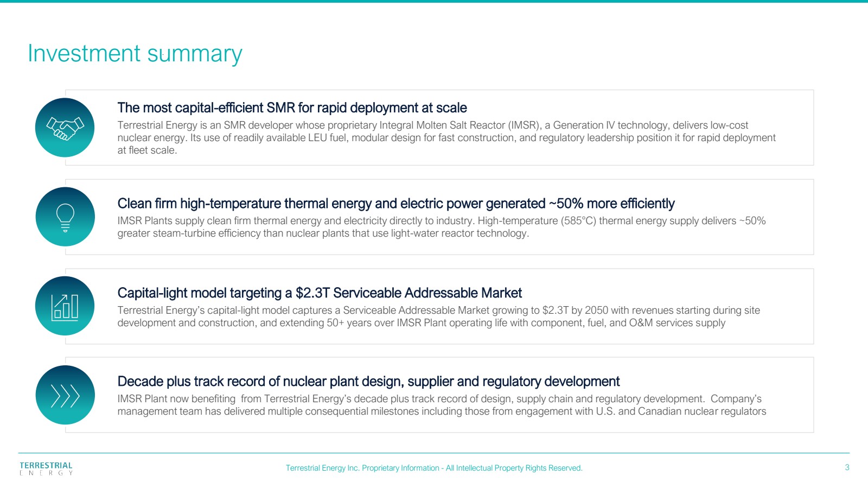868x488 pixels.
Task: Select heading 'Decade plus track record of nuclear plant design'
Action: (x=369, y=382)
